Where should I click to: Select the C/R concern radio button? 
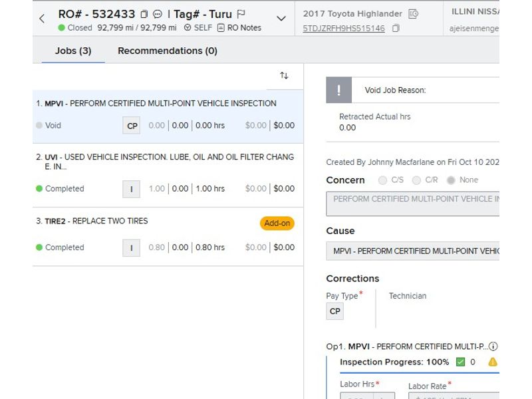416,180
